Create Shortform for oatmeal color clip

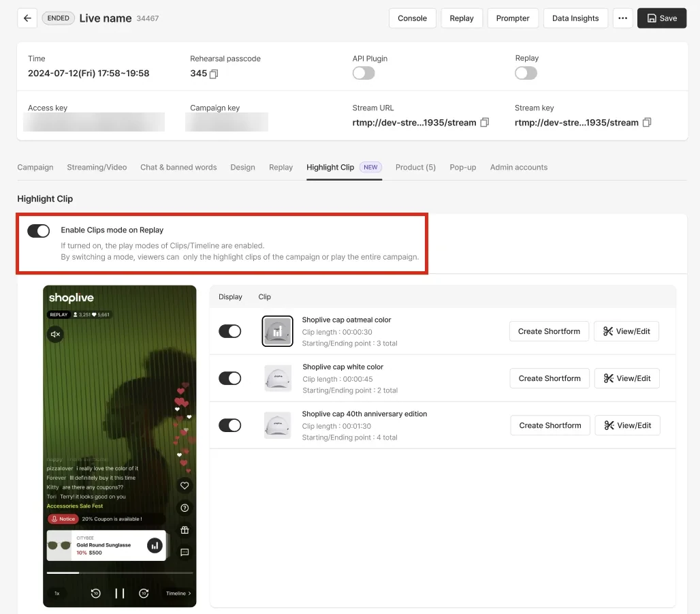(549, 332)
